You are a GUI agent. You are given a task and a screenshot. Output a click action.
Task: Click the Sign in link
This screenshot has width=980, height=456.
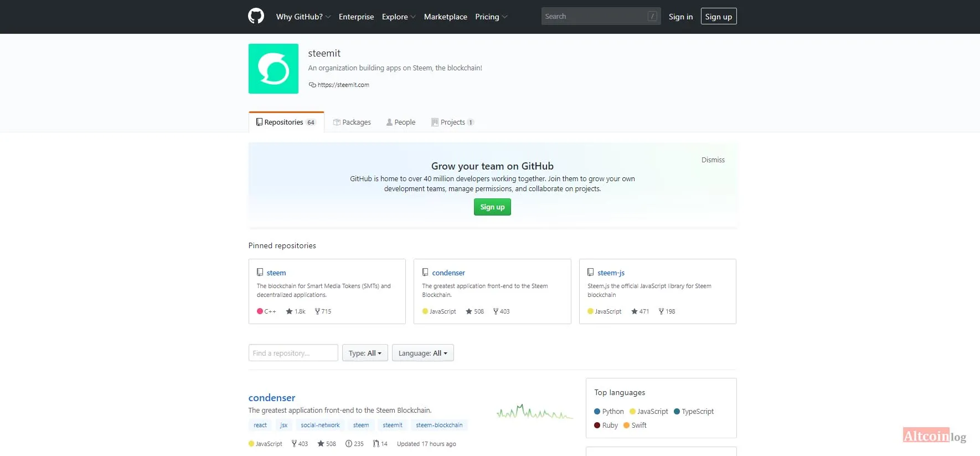[x=680, y=17]
